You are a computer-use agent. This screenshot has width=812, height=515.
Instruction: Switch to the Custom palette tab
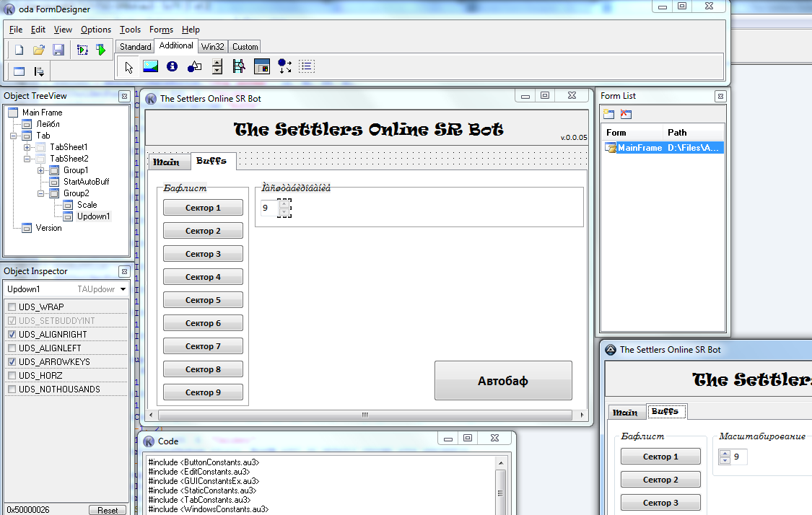[x=245, y=47]
